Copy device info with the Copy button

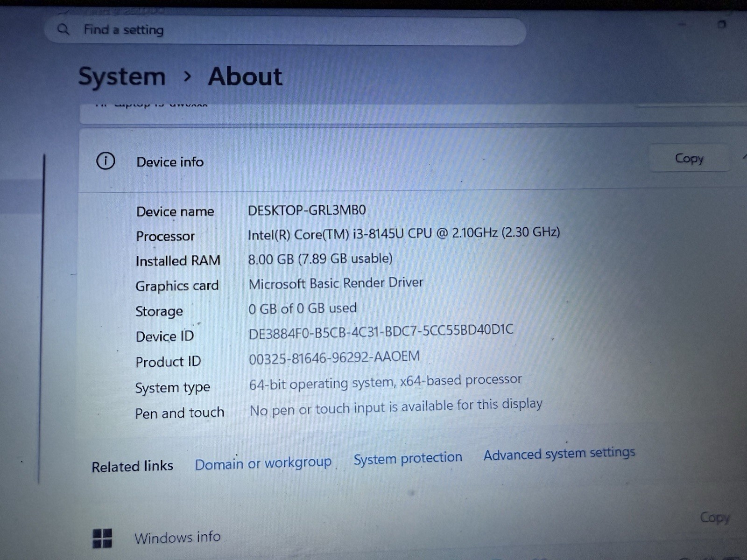pyautogui.click(x=689, y=158)
